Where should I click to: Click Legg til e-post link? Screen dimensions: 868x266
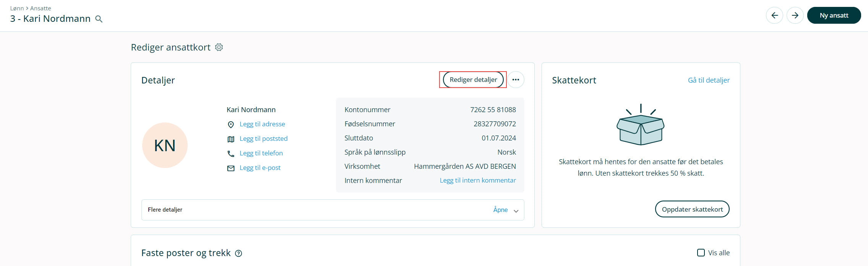[x=260, y=168]
